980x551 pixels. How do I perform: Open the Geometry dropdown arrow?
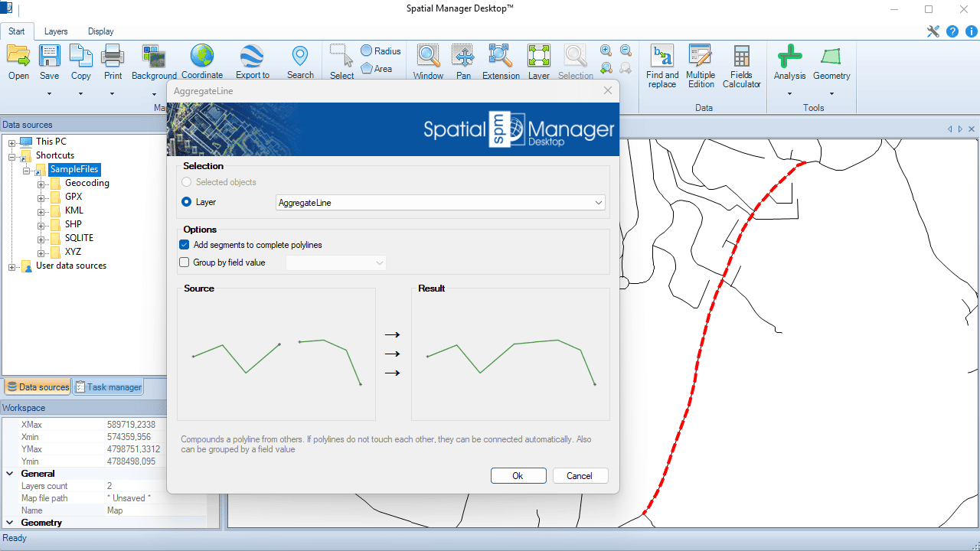pos(831,94)
